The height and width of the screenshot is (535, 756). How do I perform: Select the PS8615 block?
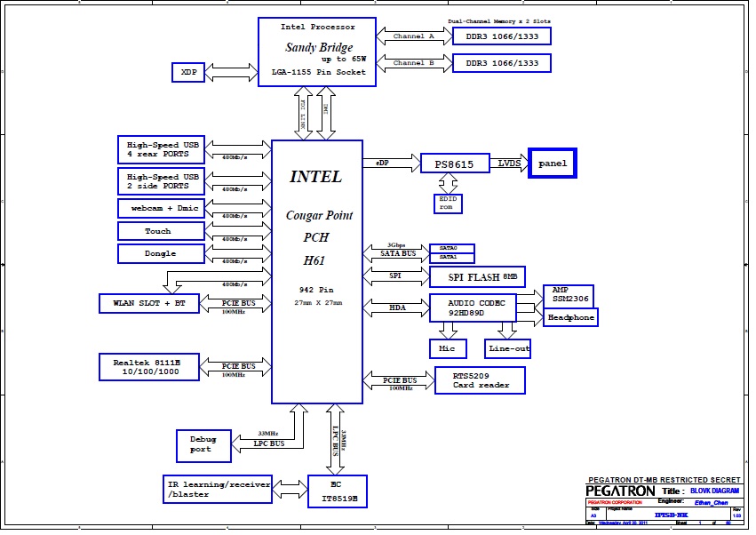[455, 164]
